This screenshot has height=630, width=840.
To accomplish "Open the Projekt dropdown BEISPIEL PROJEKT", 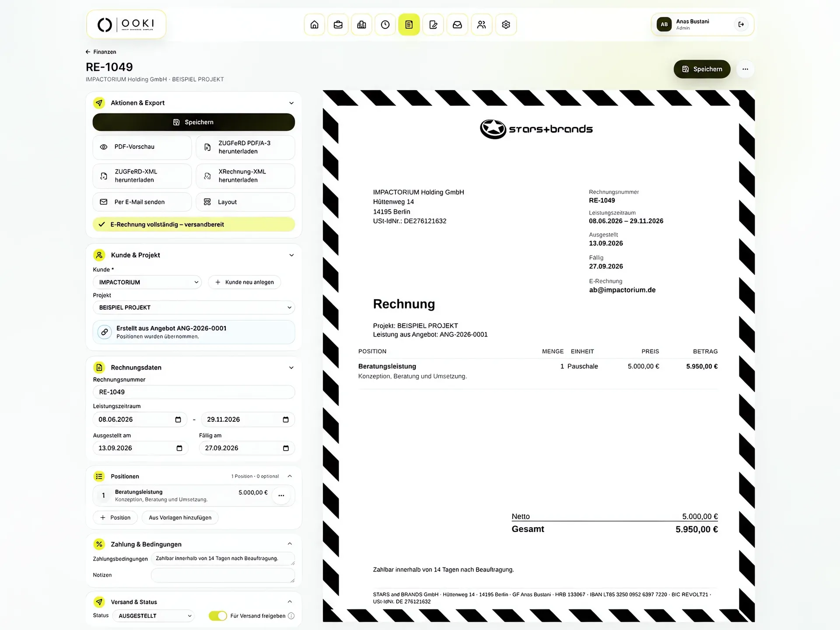I will click(194, 308).
